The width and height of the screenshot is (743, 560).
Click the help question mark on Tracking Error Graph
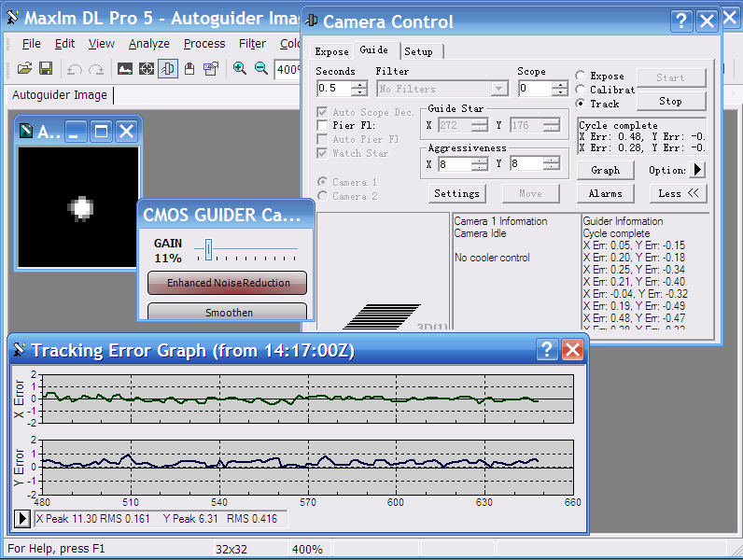click(x=547, y=350)
